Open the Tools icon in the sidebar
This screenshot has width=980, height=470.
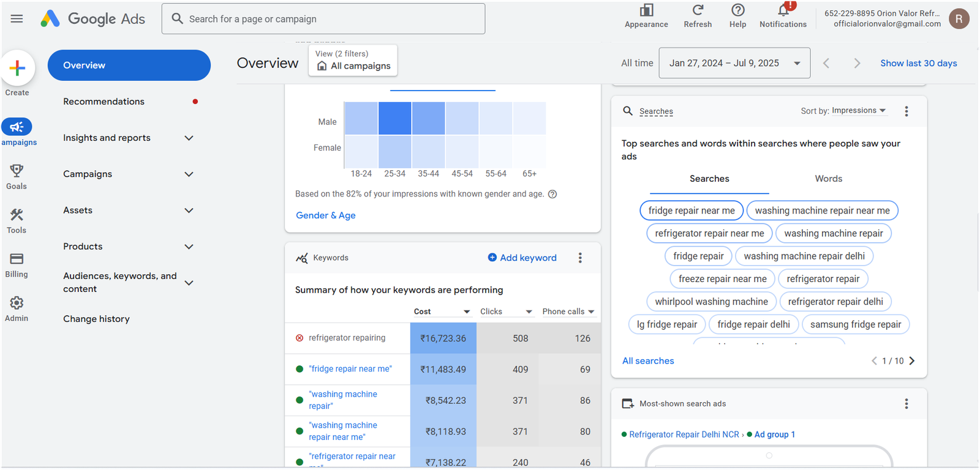(x=17, y=214)
